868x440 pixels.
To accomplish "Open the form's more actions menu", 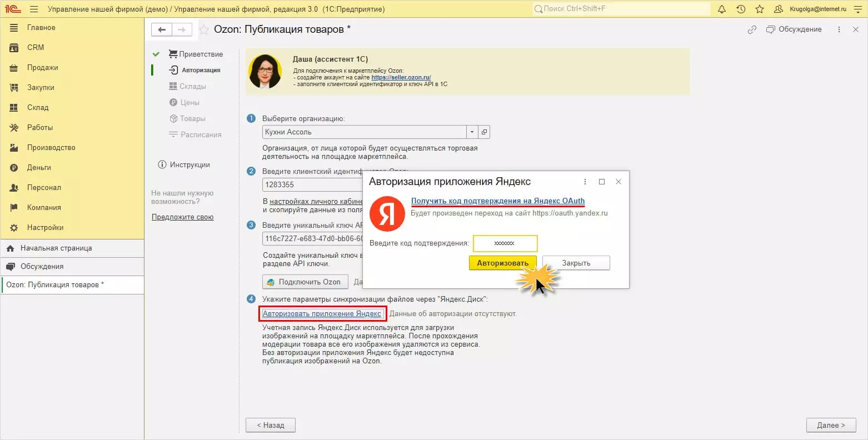I will pos(839,30).
